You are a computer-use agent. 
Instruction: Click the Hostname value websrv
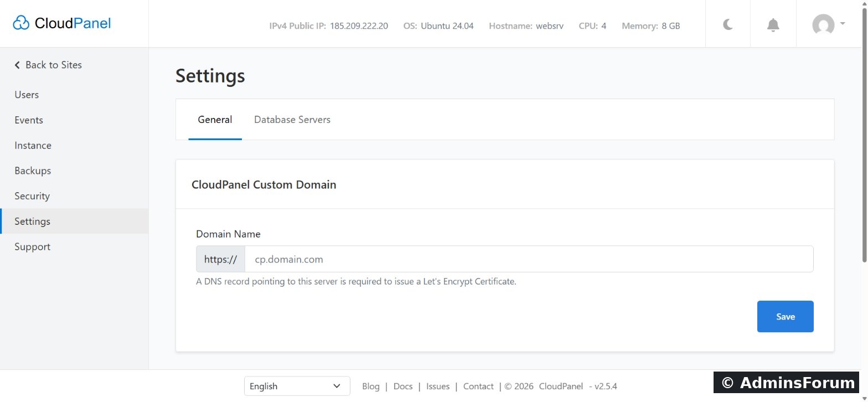coord(550,26)
